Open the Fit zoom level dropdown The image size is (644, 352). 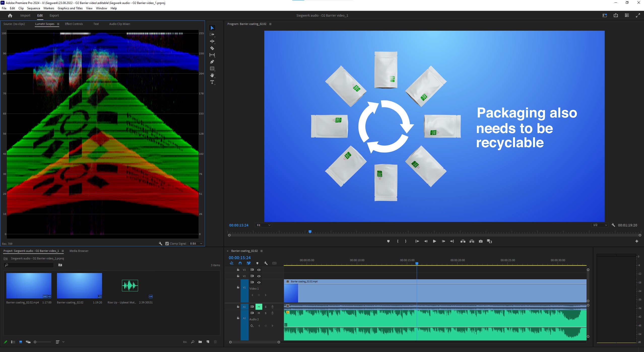(x=264, y=225)
